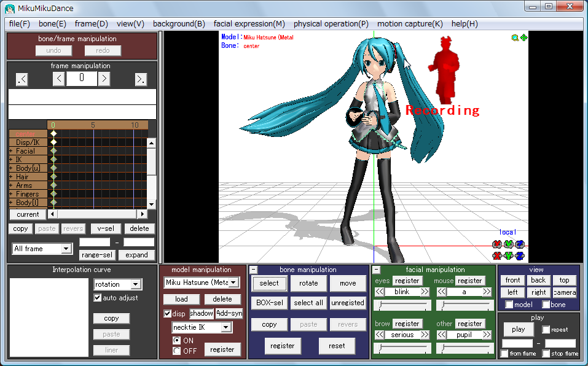Screen dimensions: 588x366
Task: Jump to the first keyframe with .< button
Action: [x=22, y=79]
